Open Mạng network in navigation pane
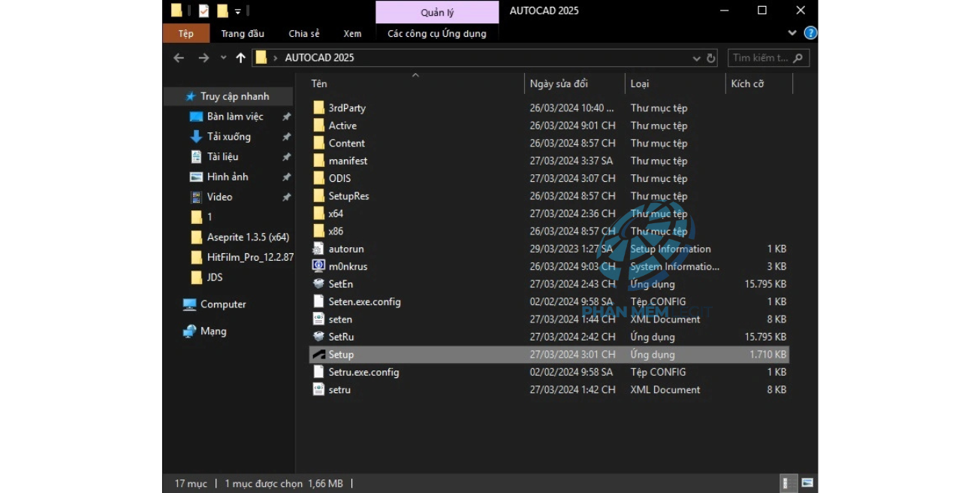Screen dimensions: 980x493 point(213,331)
